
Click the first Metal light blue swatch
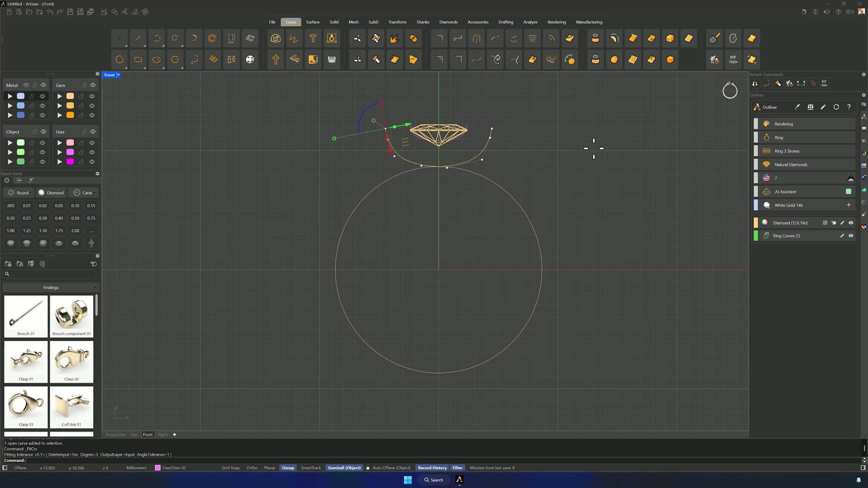point(21,96)
